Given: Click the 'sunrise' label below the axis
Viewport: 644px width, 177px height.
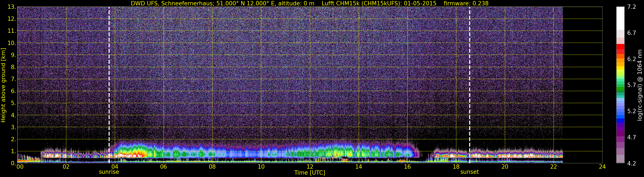Looking at the screenshot, I should tap(109, 172).
